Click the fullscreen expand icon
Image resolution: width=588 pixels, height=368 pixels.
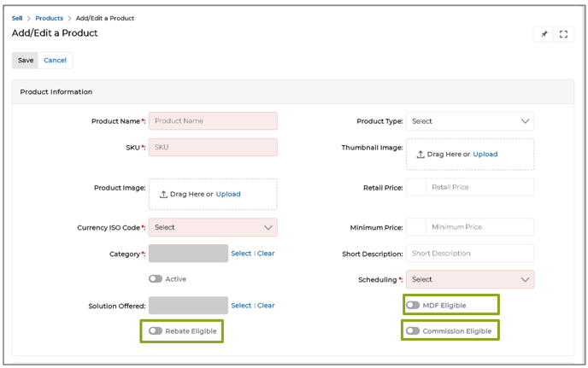point(563,34)
